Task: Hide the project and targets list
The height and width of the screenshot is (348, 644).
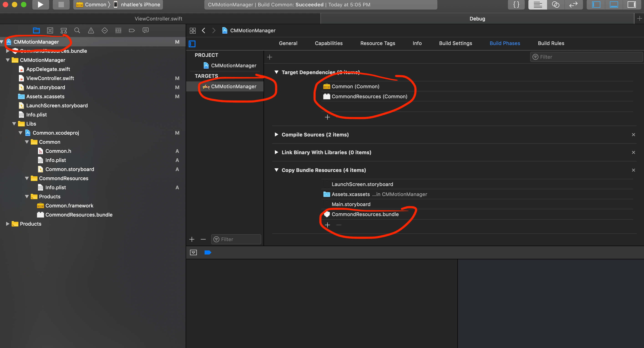Action: pos(192,44)
